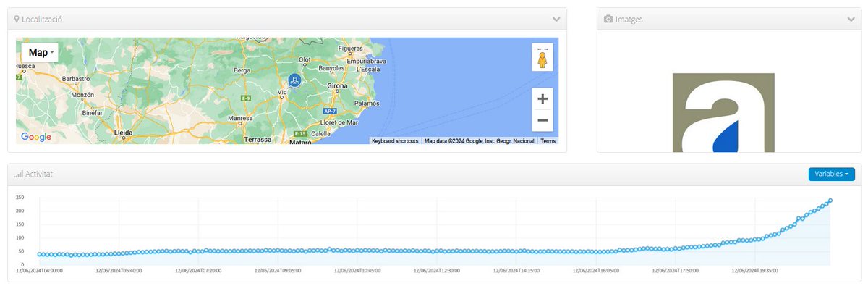Click the last data point on chart
Image resolution: width=868 pixels, height=286 pixels.
(830, 201)
